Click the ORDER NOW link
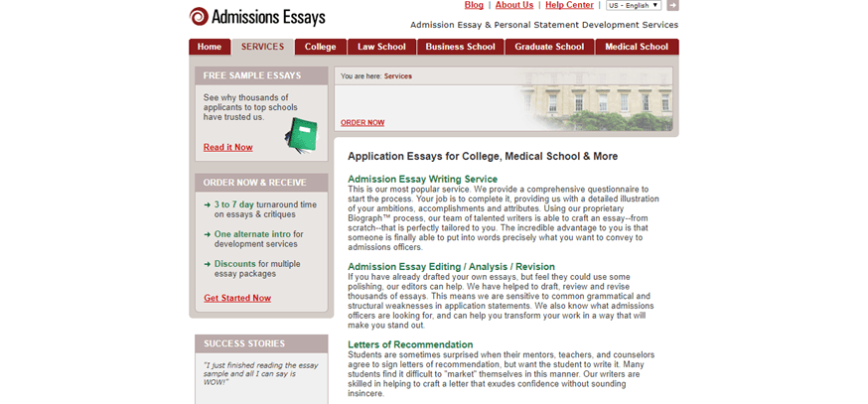 tap(362, 123)
